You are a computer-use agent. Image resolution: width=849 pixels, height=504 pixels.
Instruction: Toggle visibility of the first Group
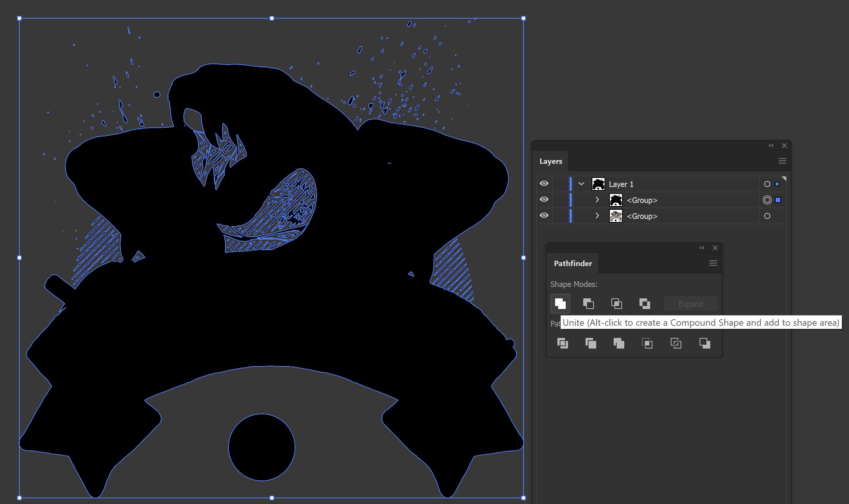(x=544, y=200)
